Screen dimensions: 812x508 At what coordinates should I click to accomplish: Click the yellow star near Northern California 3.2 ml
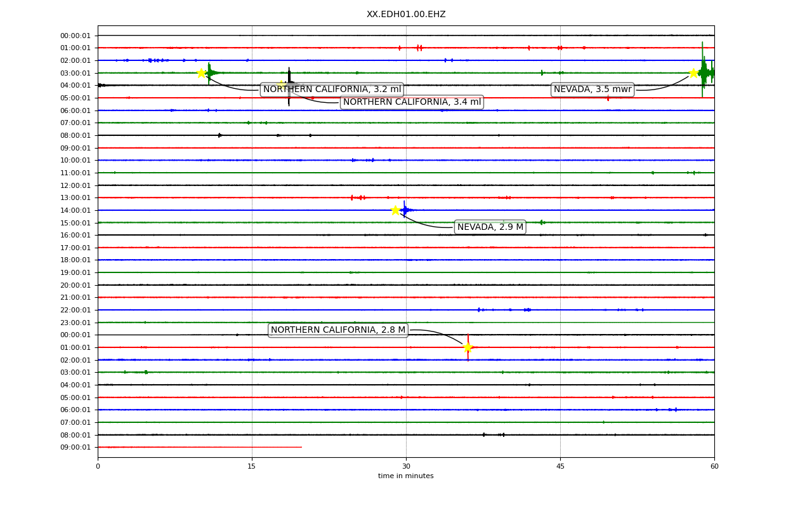pyautogui.click(x=201, y=73)
